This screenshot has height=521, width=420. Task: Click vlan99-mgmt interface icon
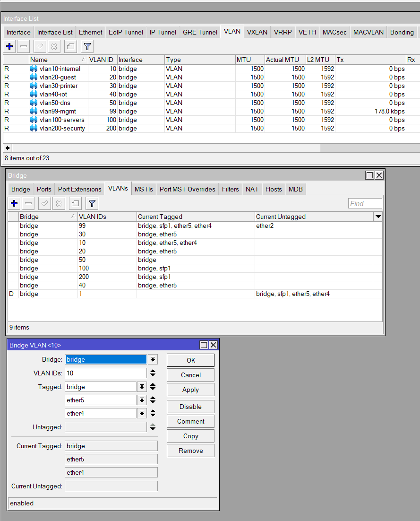coord(34,111)
